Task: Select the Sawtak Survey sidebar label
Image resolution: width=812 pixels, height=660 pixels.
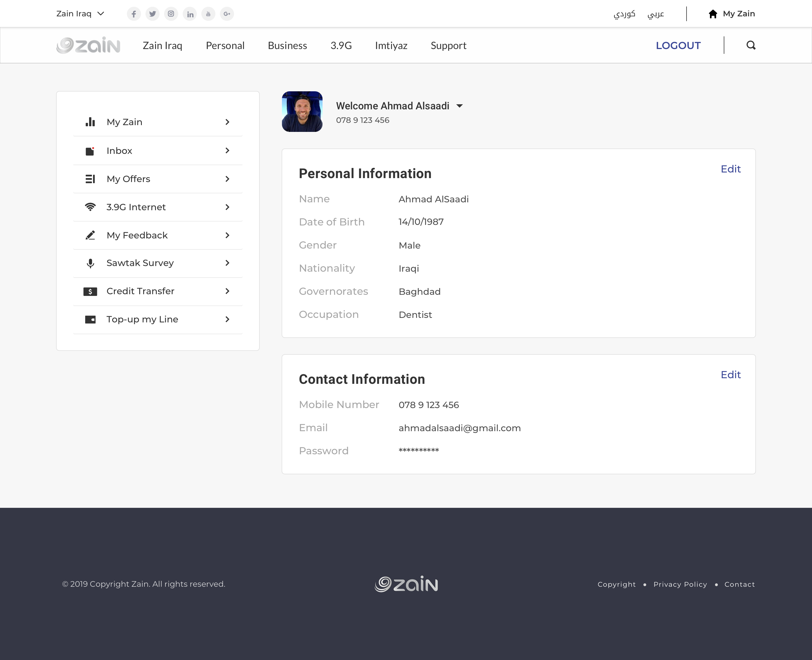Action: (x=140, y=263)
